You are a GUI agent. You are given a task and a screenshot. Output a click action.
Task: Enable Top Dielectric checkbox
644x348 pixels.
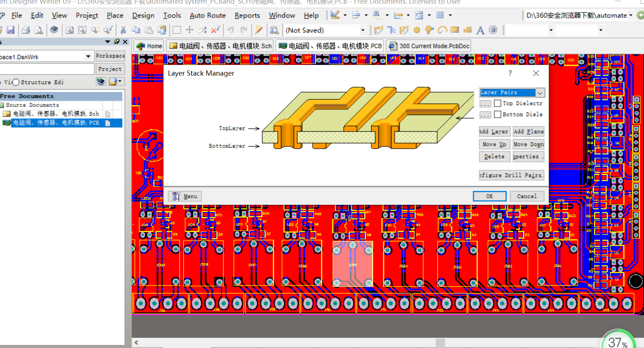pos(497,103)
